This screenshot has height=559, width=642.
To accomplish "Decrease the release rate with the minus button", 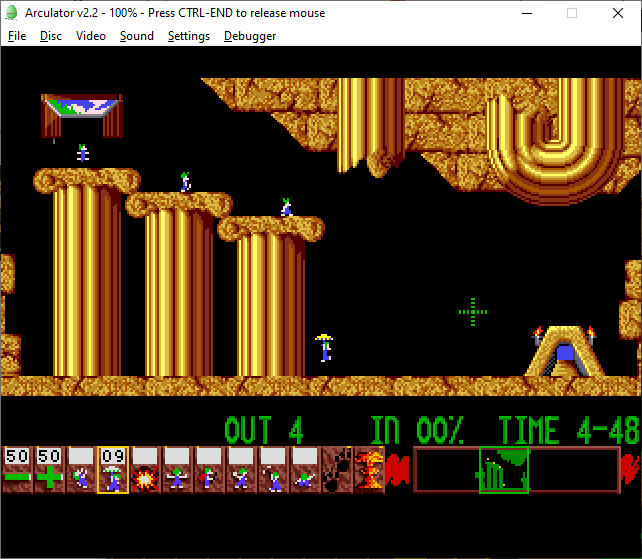I will [x=17, y=470].
